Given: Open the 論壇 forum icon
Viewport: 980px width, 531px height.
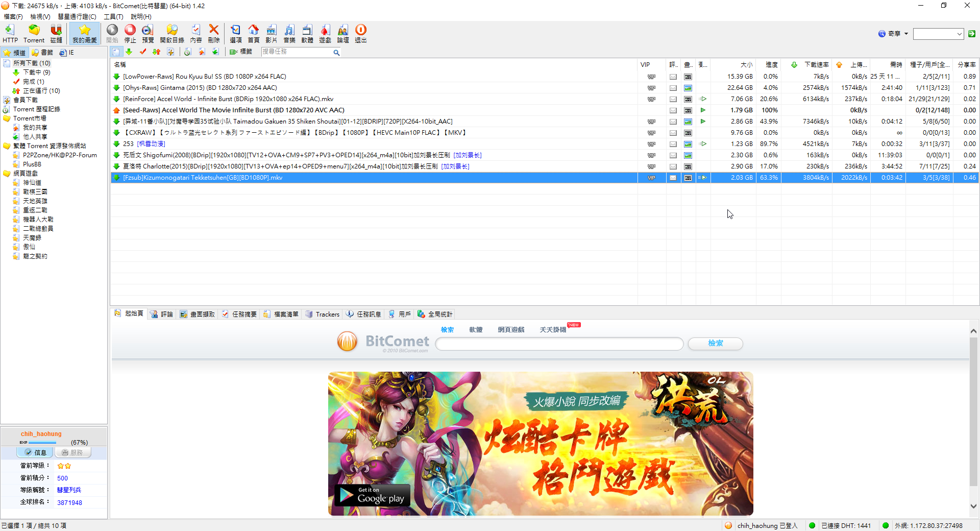Looking at the screenshot, I should (x=343, y=34).
